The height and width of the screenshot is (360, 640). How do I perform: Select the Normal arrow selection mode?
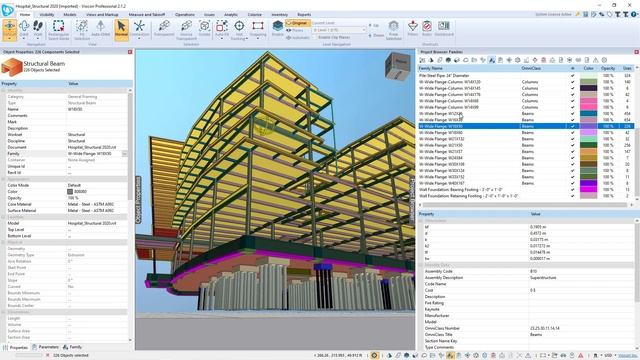[x=121, y=29]
